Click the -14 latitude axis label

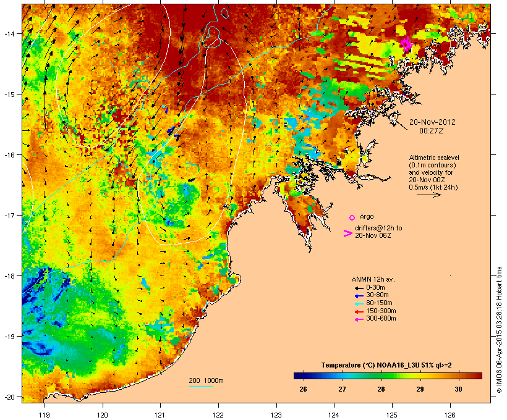click(x=9, y=33)
